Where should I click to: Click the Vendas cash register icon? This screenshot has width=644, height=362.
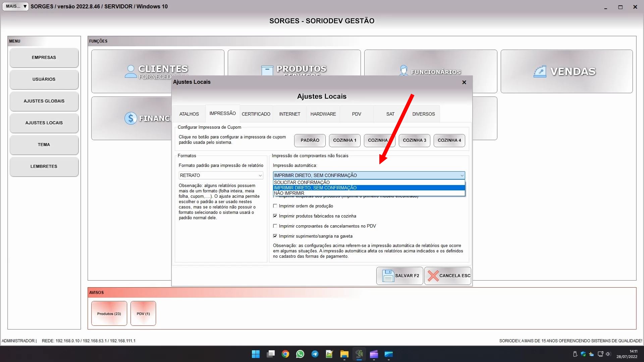tap(540, 71)
